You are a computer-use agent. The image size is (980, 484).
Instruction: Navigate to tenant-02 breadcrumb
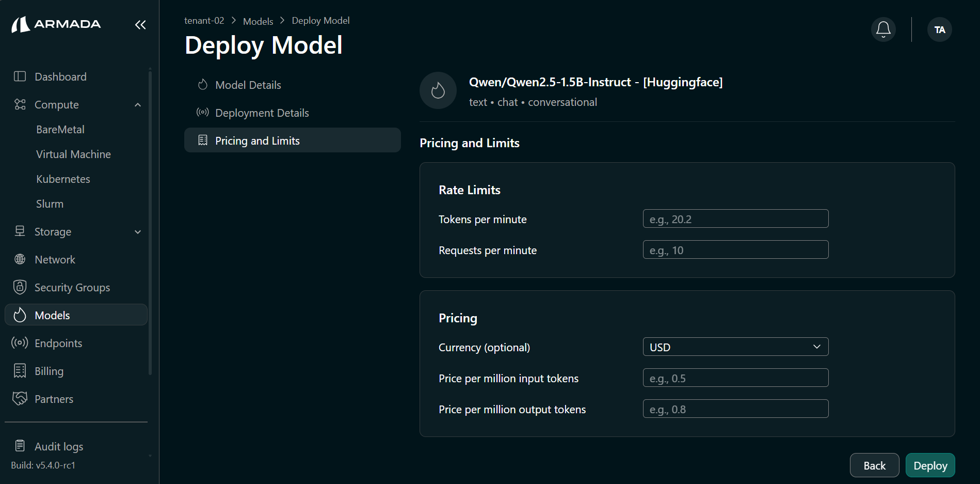pyautogui.click(x=204, y=21)
